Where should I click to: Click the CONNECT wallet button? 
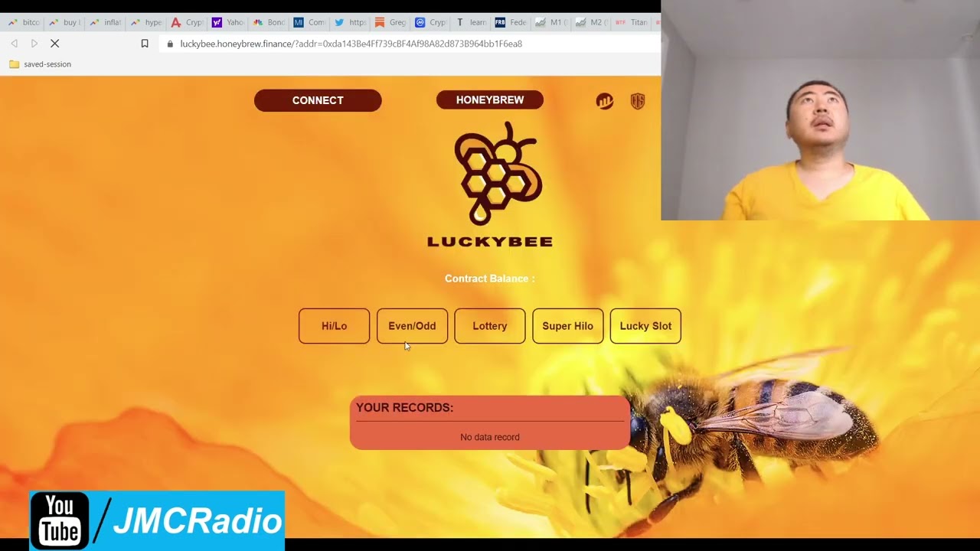pyautogui.click(x=318, y=100)
